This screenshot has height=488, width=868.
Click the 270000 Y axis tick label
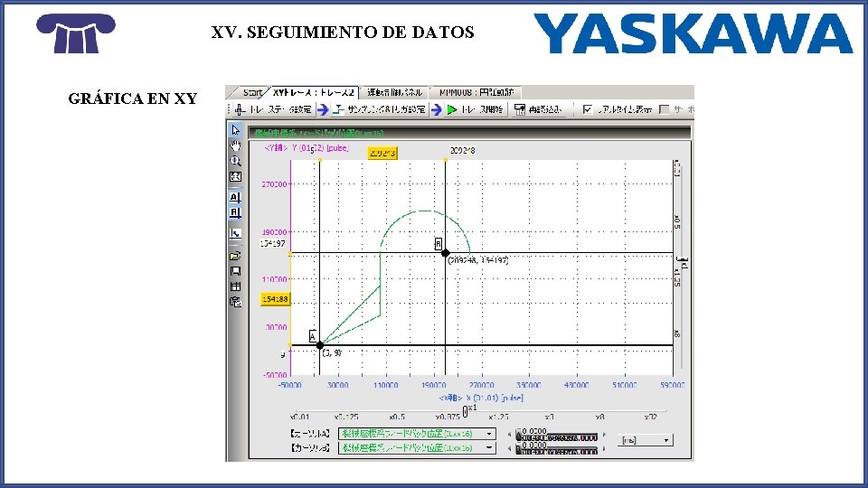[x=274, y=184]
